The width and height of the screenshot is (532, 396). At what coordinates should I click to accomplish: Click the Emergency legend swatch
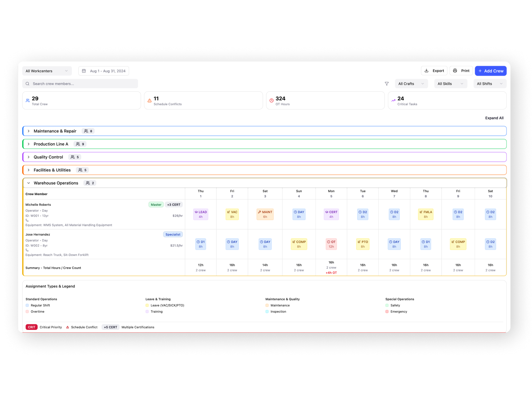387,312
